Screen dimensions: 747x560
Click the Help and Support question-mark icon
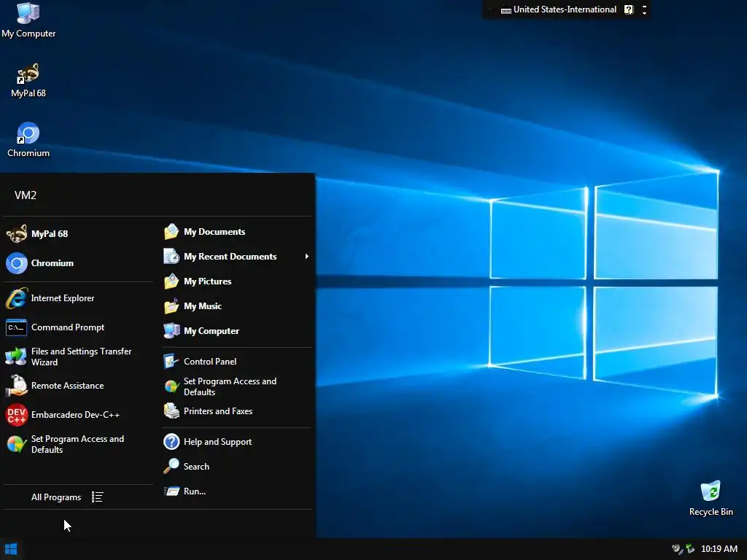(x=171, y=442)
